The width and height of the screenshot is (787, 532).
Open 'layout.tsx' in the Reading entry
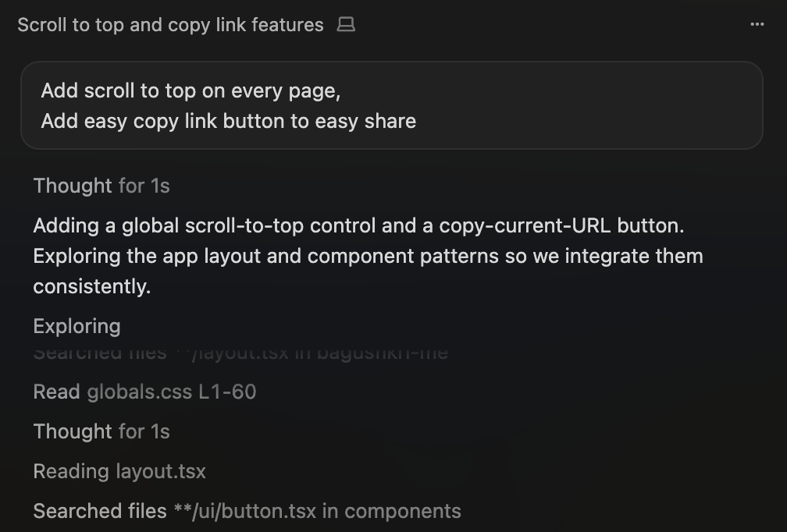tap(161, 471)
